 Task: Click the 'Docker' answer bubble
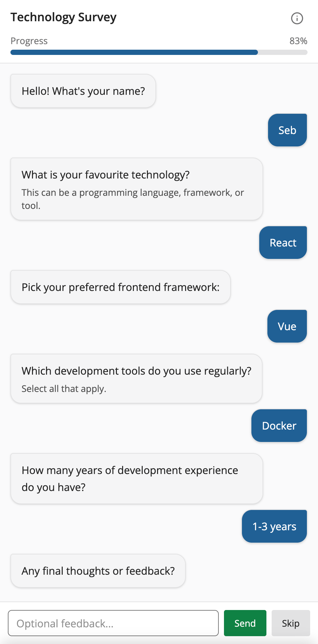(x=279, y=426)
